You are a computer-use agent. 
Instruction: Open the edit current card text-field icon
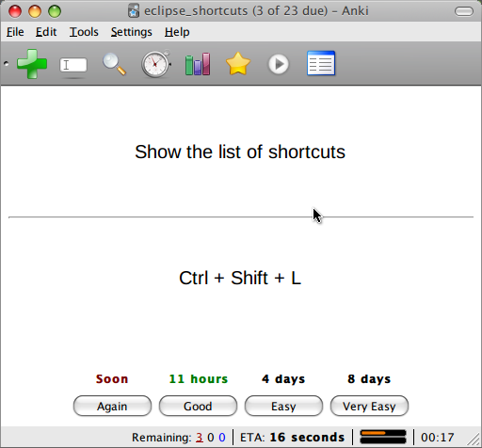(x=73, y=65)
